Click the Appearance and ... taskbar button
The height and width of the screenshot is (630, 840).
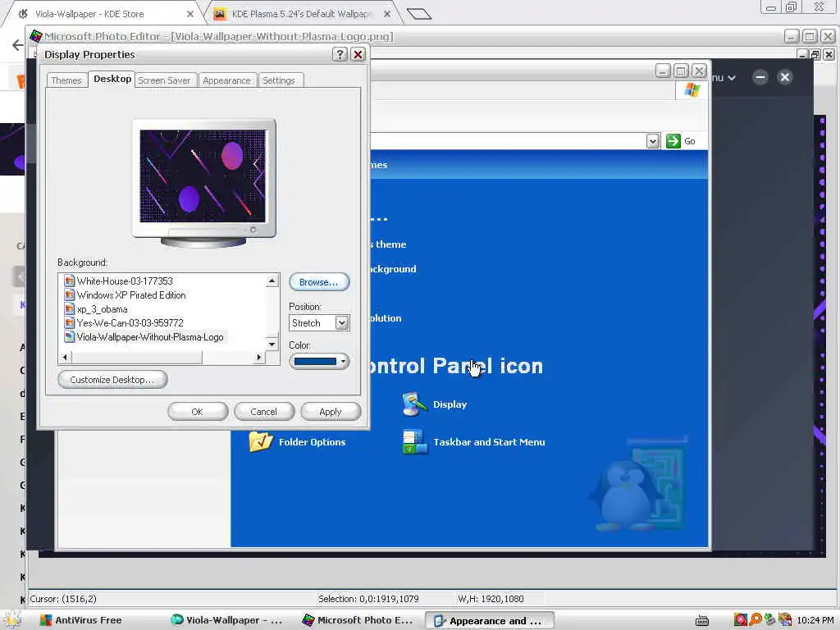489,620
